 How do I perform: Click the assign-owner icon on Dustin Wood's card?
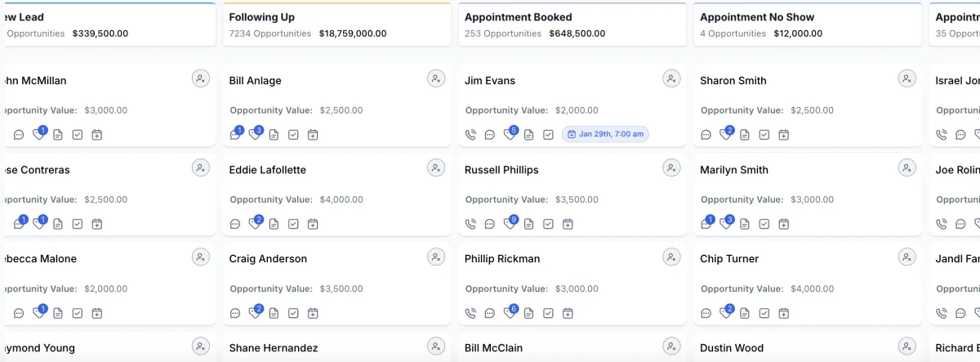pyautogui.click(x=906, y=346)
